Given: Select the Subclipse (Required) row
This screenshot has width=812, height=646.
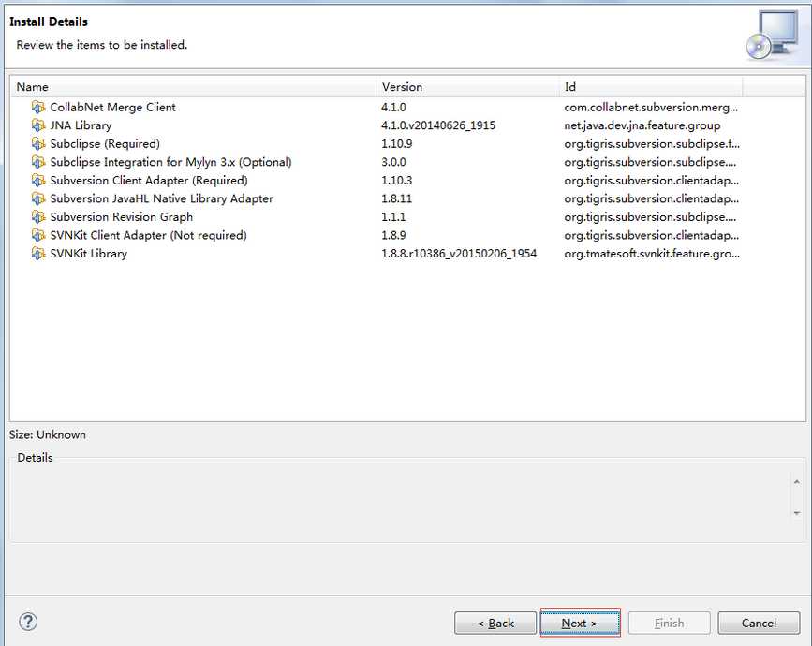Looking at the screenshot, I should coord(407,143).
